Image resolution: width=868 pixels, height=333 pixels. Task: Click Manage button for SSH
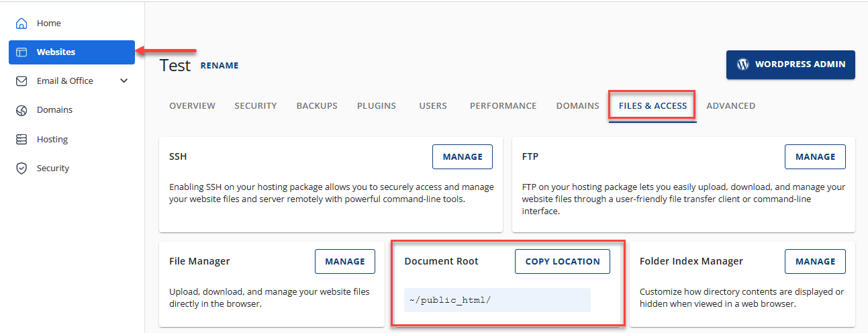coord(462,157)
